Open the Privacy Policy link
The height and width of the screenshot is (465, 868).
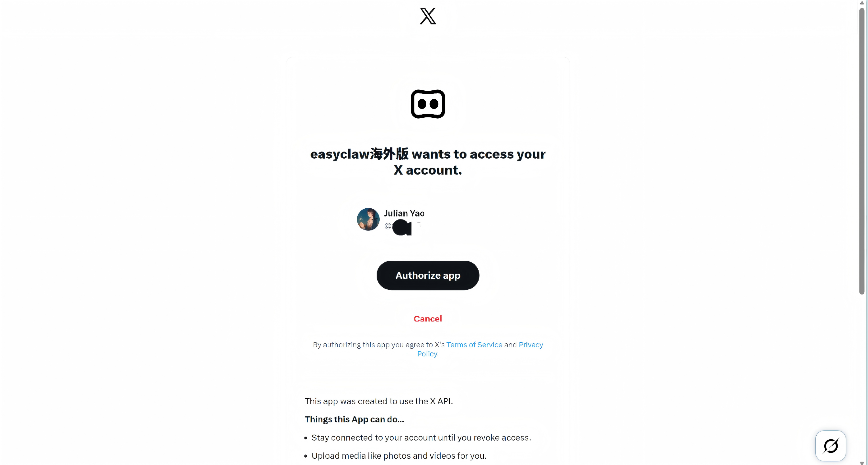pyautogui.click(x=480, y=349)
